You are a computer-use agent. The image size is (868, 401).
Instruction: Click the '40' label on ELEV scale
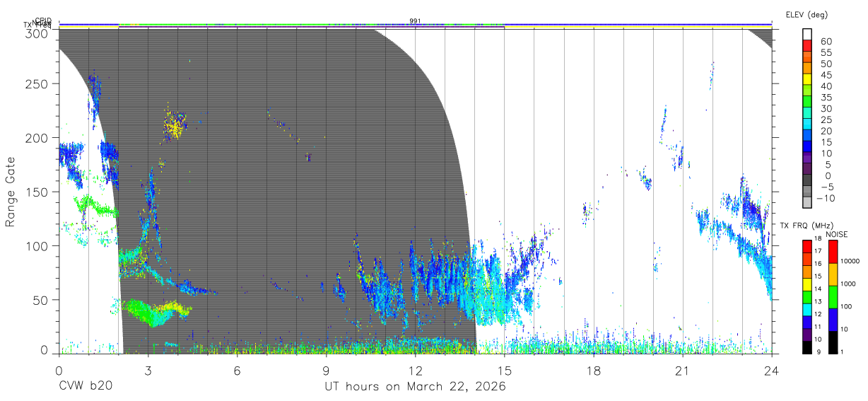click(x=826, y=86)
